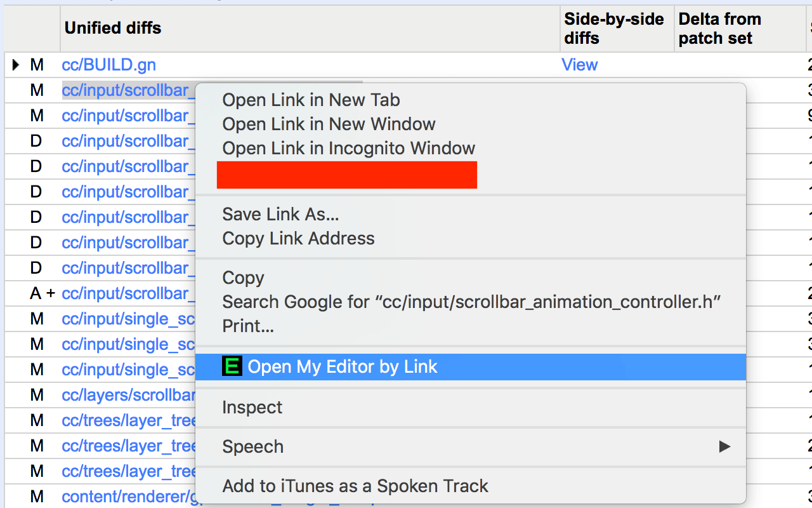This screenshot has height=508, width=812.
Task: Expand the cc/BUILD.gn row triangle
Action: [x=16, y=65]
